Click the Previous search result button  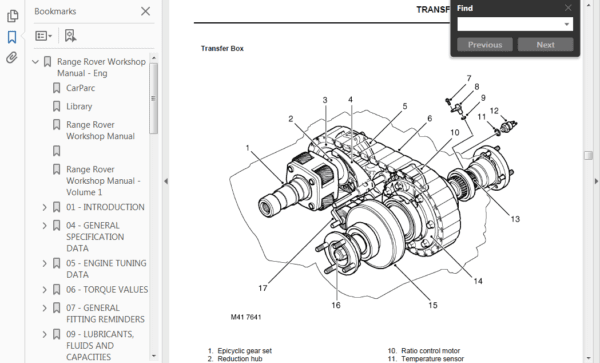485,45
